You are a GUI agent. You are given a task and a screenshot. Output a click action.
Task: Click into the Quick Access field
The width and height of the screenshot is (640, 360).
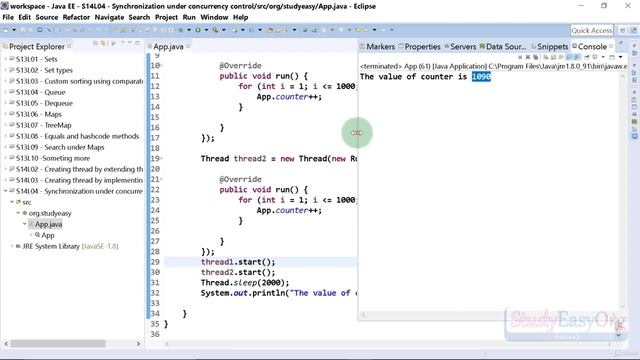pyautogui.click(x=592, y=30)
